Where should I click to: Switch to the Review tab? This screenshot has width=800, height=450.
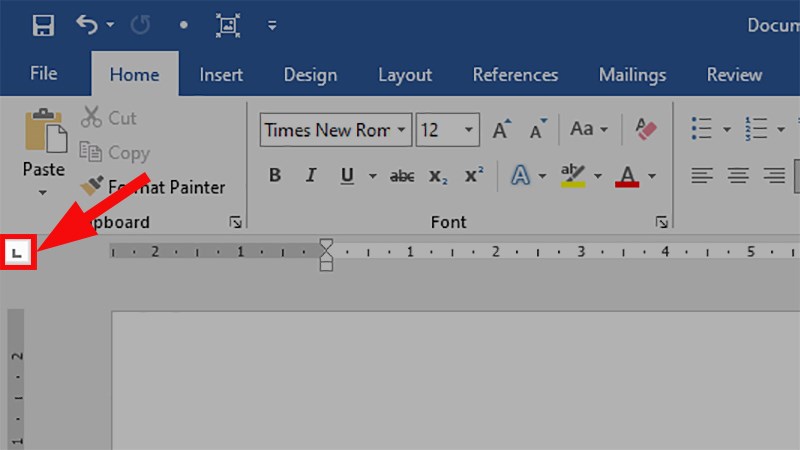click(x=734, y=74)
